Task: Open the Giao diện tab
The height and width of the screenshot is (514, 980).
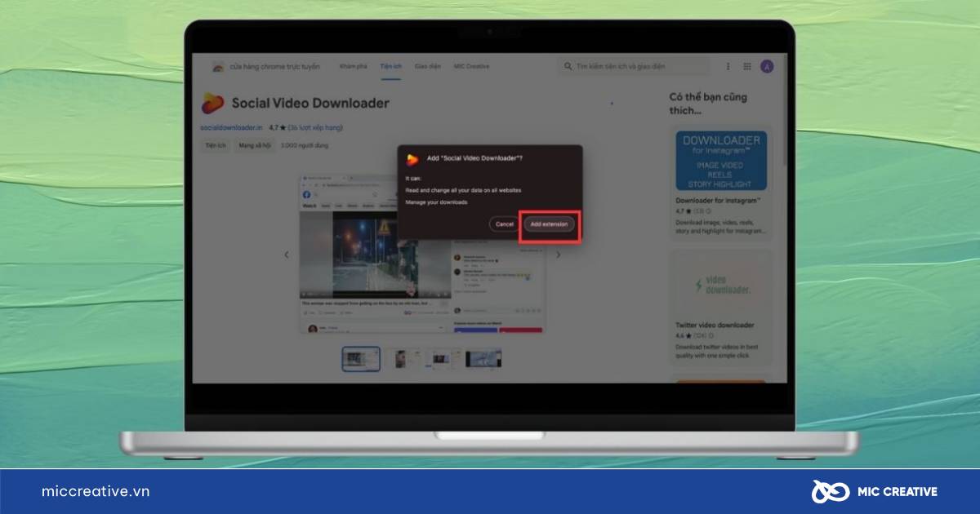Action: 428,66
